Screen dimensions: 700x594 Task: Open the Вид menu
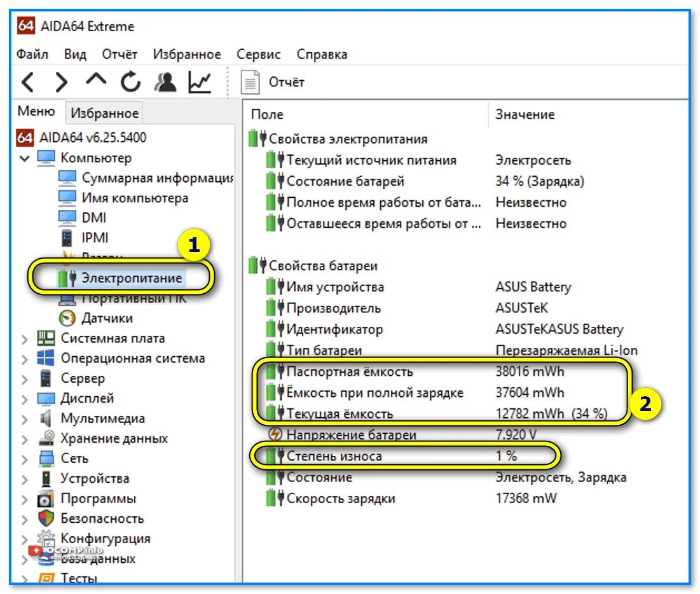(75, 55)
